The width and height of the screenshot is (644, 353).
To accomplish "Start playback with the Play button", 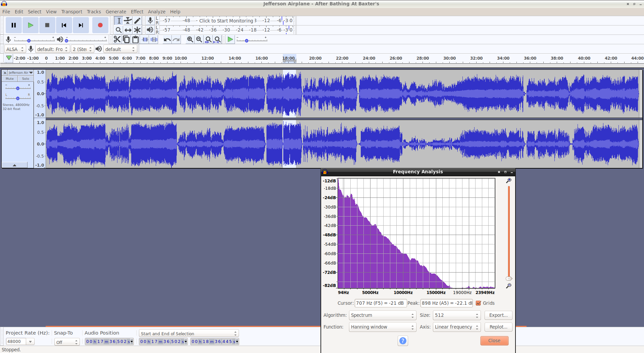I will pyautogui.click(x=31, y=25).
